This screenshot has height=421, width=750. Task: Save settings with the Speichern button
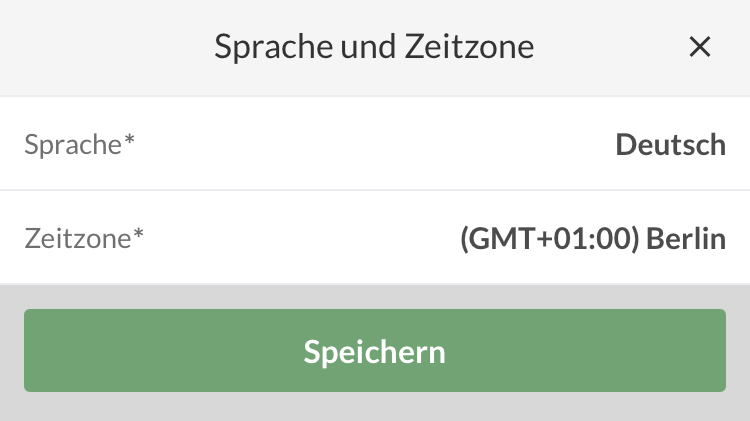pos(375,351)
